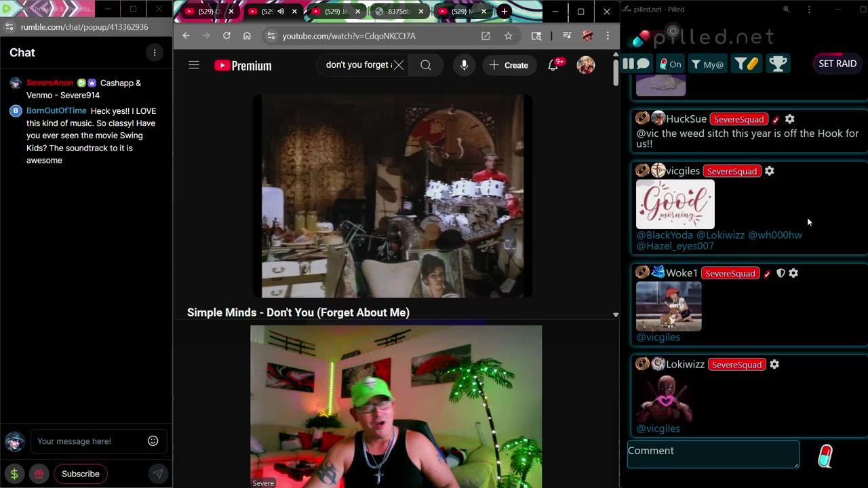Image resolution: width=868 pixels, height=488 pixels.
Task: Expand arrow at YouTube title right
Action: (x=615, y=314)
